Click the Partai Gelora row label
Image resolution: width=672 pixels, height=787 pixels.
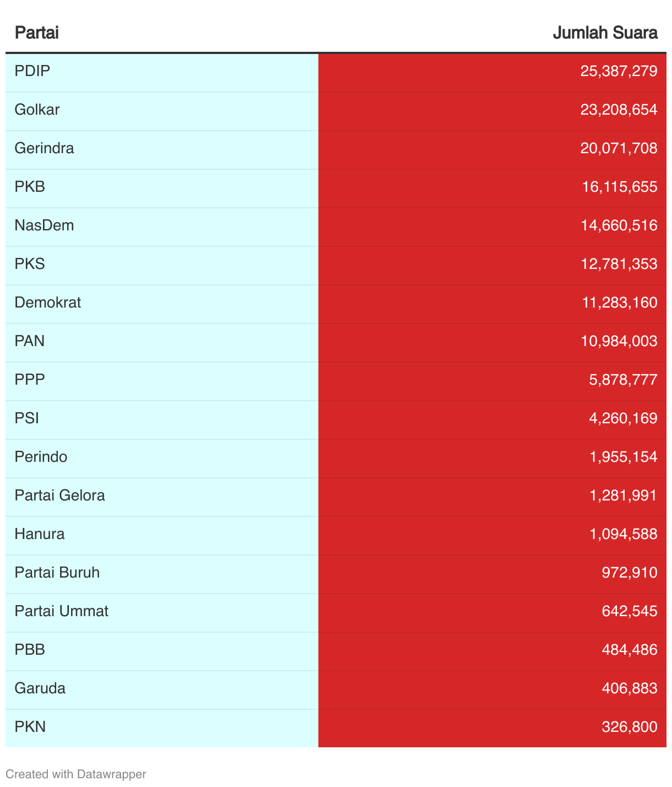(x=59, y=495)
